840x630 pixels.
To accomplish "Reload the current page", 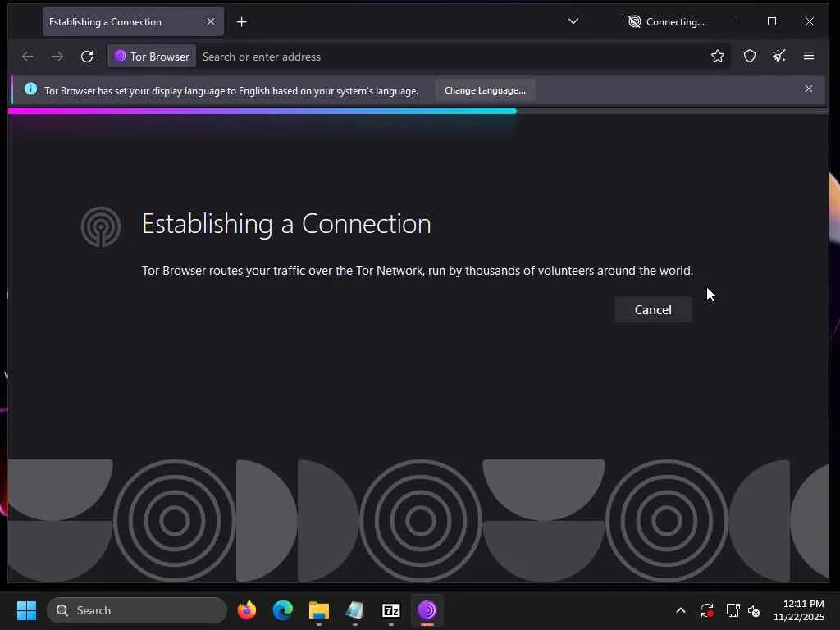I will pyautogui.click(x=87, y=57).
